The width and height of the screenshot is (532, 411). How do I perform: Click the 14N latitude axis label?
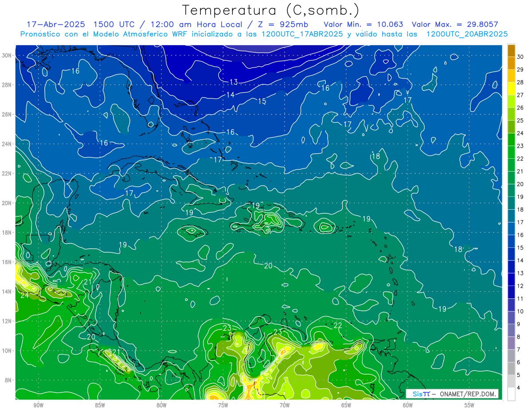pos(8,292)
